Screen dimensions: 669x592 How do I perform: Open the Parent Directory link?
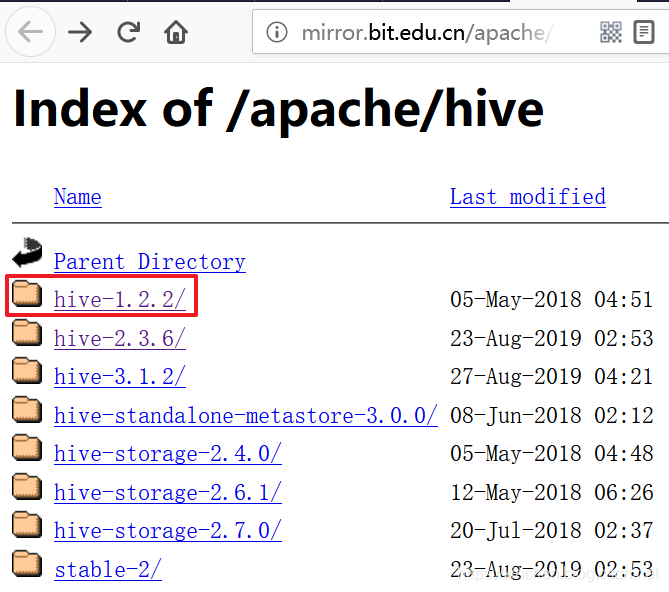tap(150, 261)
